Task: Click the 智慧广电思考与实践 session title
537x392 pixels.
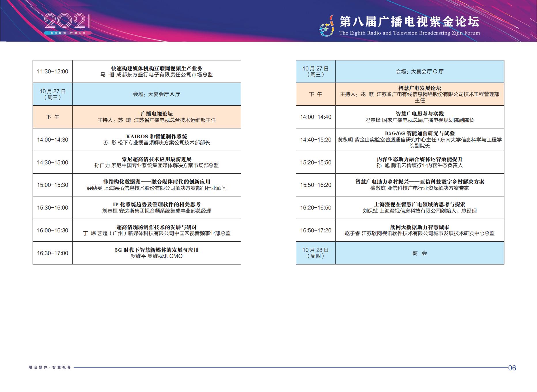Action: [x=420, y=114]
